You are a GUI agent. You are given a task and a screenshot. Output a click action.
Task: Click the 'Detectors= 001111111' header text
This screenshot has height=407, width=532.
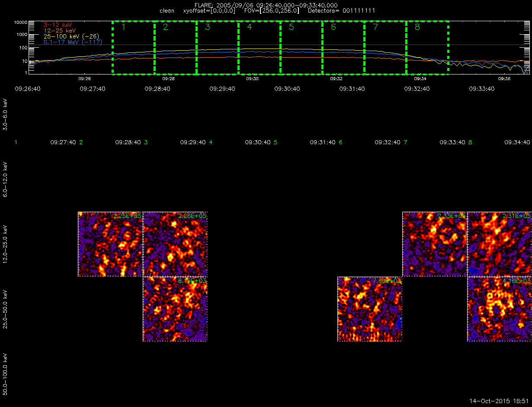341,10
